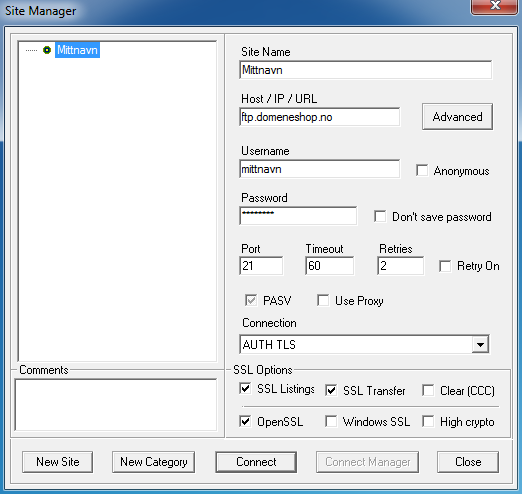
Task: Click into the Host / IP / URL field
Action: click(x=320, y=117)
